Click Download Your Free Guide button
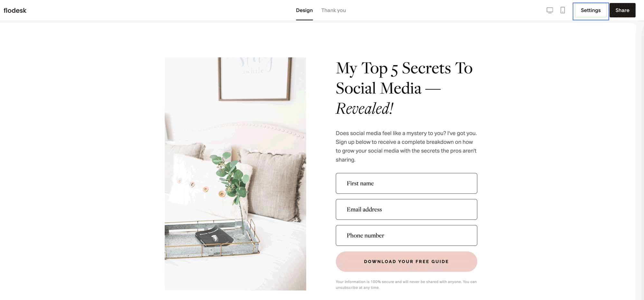644x300 pixels. (406, 262)
